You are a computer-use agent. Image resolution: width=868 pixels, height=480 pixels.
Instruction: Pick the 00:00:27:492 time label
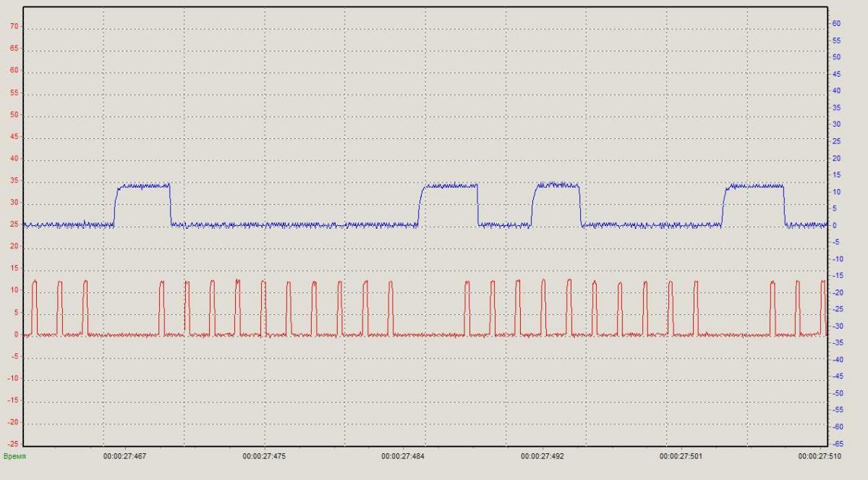[542, 457]
